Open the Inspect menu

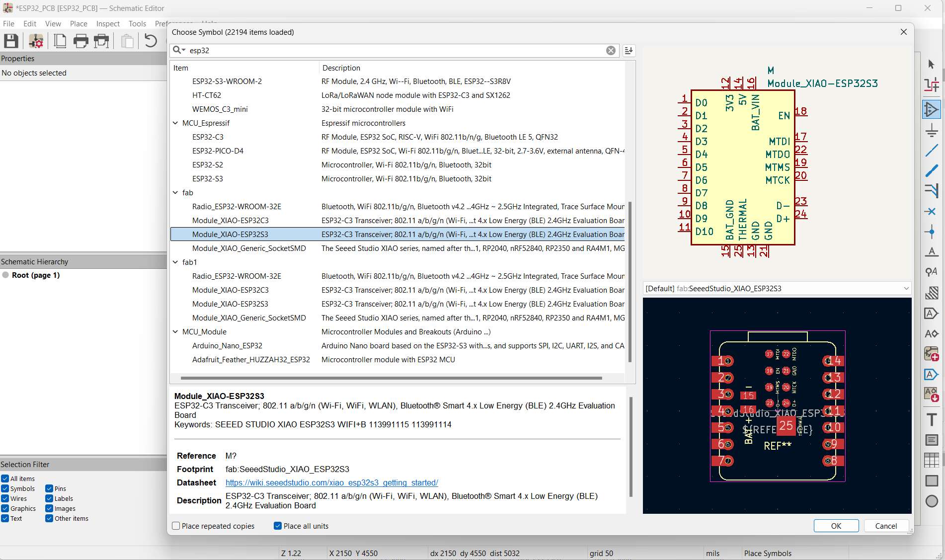(107, 23)
